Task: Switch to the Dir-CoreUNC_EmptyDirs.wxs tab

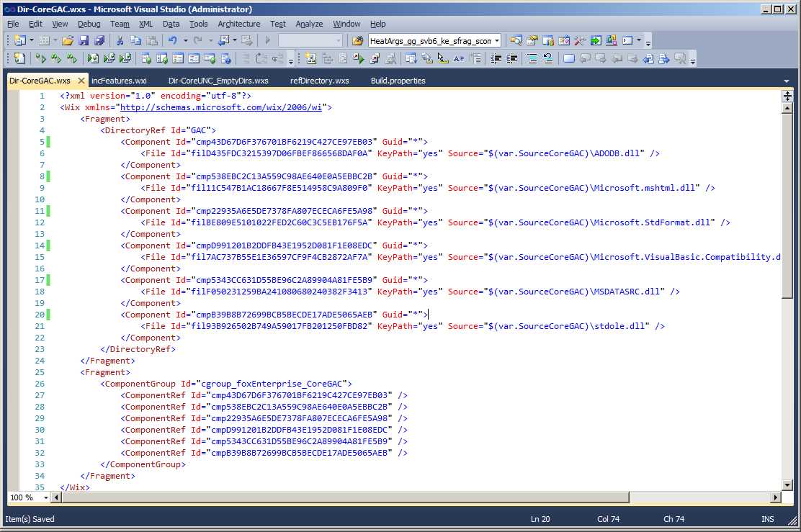Action: (218, 81)
